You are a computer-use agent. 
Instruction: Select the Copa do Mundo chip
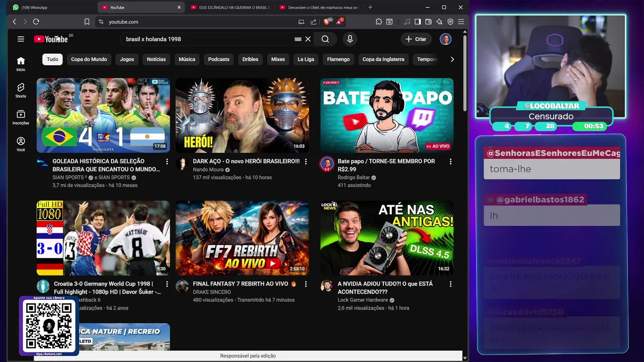[89, 59]
